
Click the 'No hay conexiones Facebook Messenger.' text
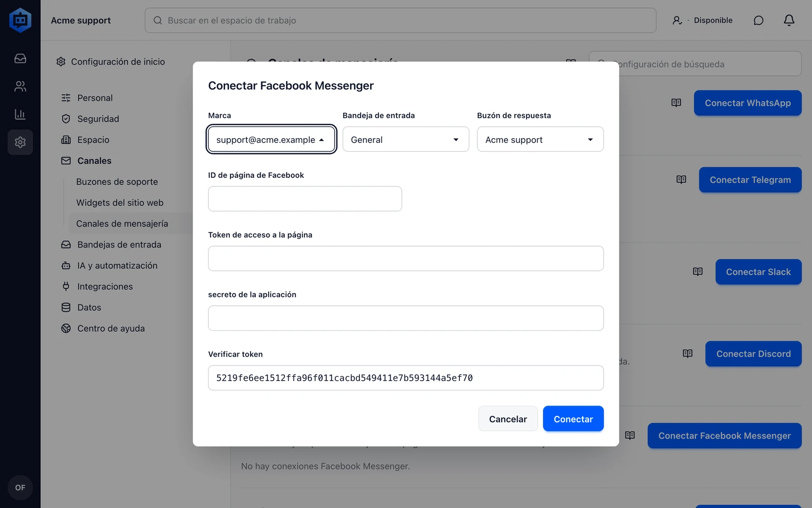325,466
